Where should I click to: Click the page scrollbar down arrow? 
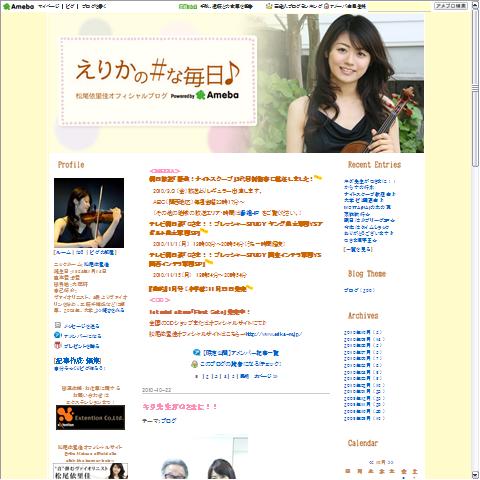[475, 475]
